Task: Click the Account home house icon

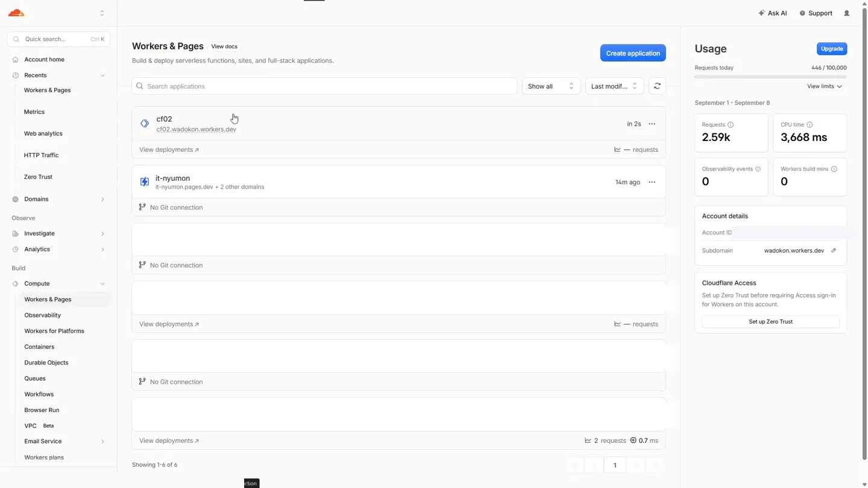Action: point(15,60)
